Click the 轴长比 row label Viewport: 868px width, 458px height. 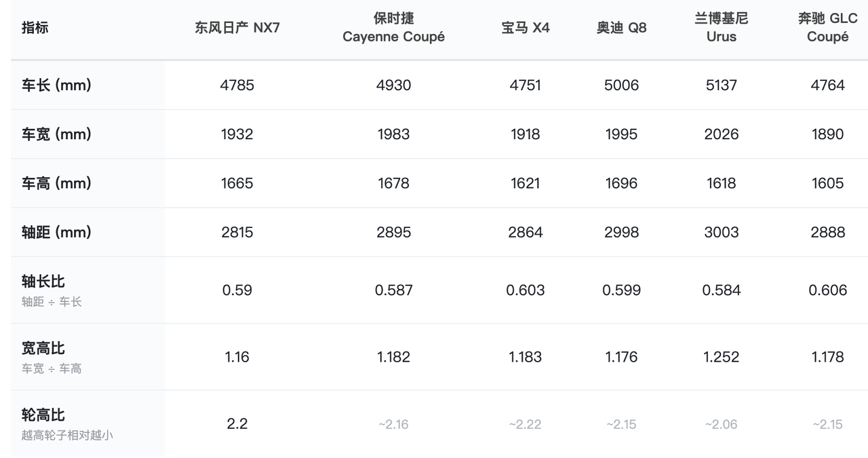coord(43,281)
